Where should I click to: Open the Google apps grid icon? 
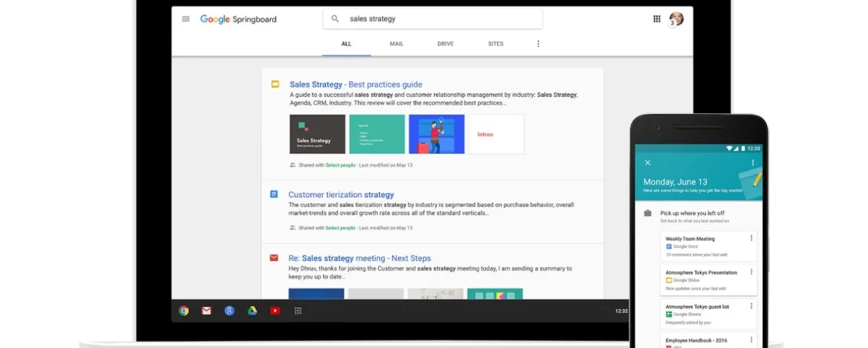(x=657, y=19)
